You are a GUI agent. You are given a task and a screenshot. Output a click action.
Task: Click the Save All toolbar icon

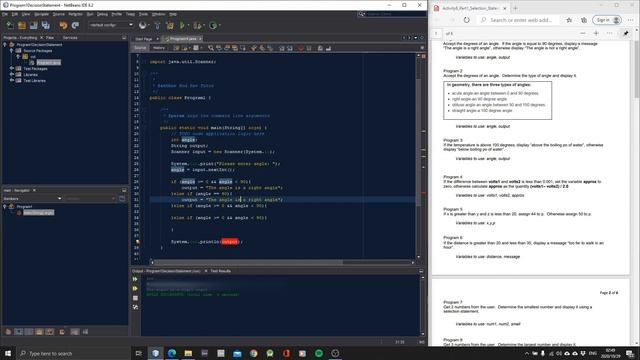click(45, 25)
